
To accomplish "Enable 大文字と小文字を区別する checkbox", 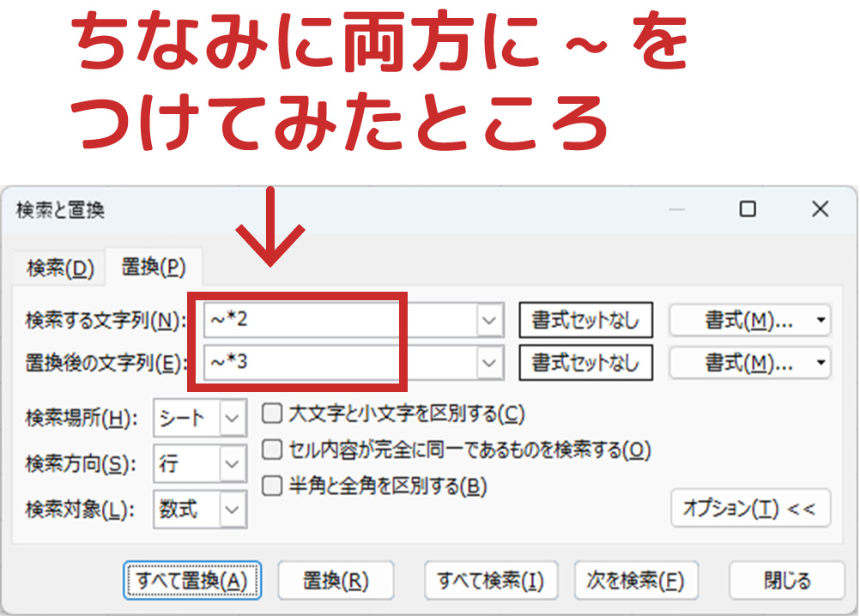I will [272, 414].
